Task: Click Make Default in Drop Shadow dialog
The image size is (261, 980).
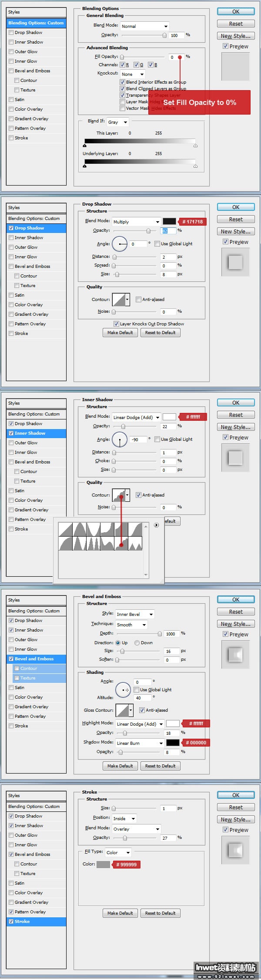Action: (120, 333)
